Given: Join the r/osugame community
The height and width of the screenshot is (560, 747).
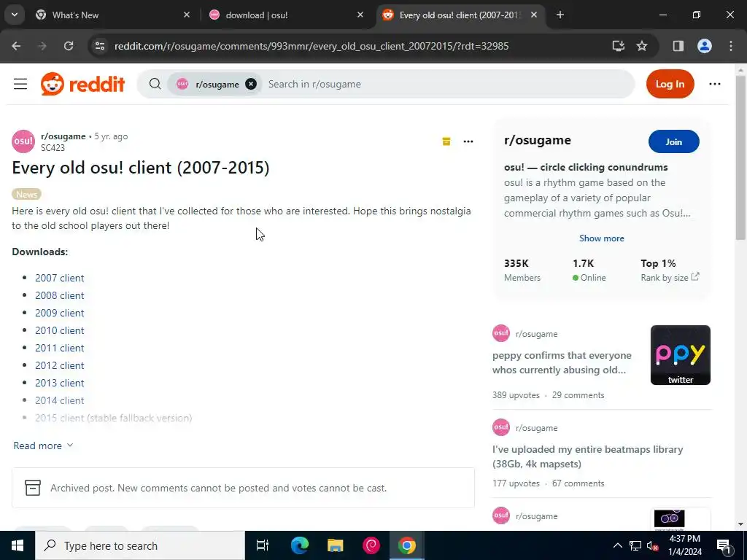Looking at the screenshot, I should click(673, 142).
